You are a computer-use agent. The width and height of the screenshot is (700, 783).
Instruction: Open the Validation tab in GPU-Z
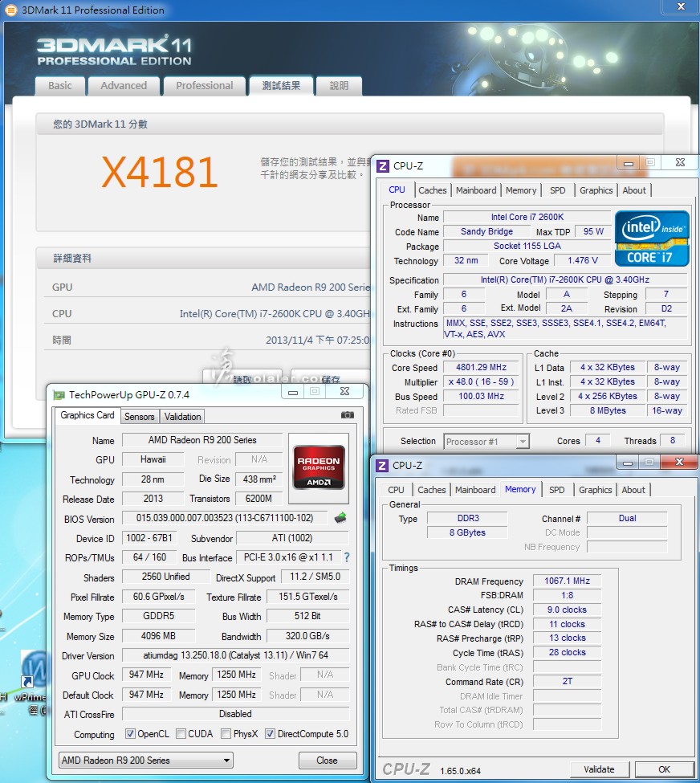pos(183,417)
